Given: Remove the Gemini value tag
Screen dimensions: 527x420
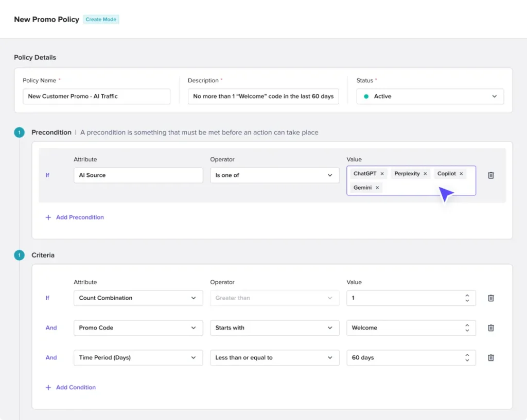Looking at the screenshot, I should (x=377, y=188).
